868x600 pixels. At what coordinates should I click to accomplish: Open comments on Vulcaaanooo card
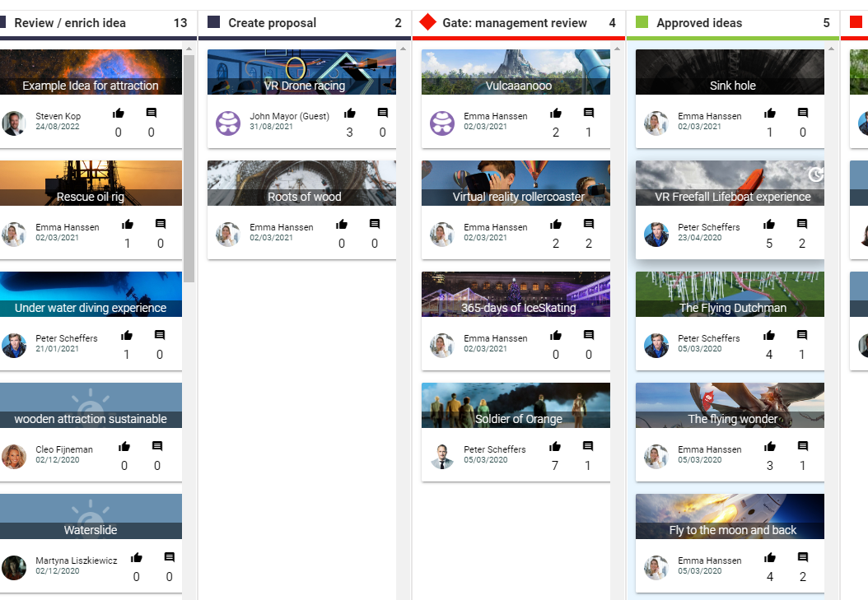588,114
